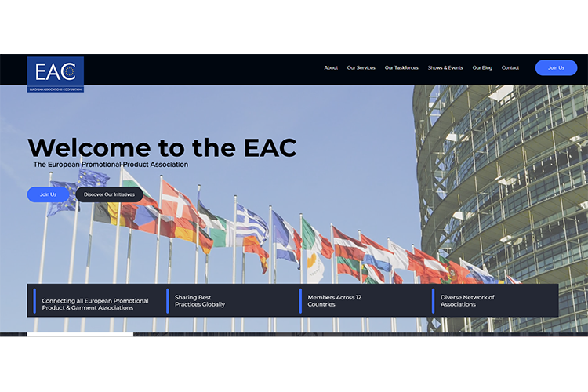Open the About menu item
This screenshot has width=588, height=392.
331,68
